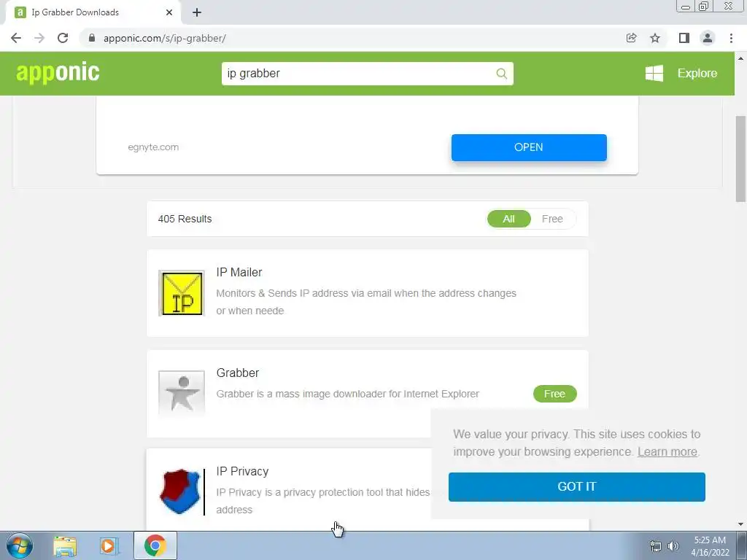747x560 pixels.
Task: Show all results with the All filter
Action: [x=508, y=219]
